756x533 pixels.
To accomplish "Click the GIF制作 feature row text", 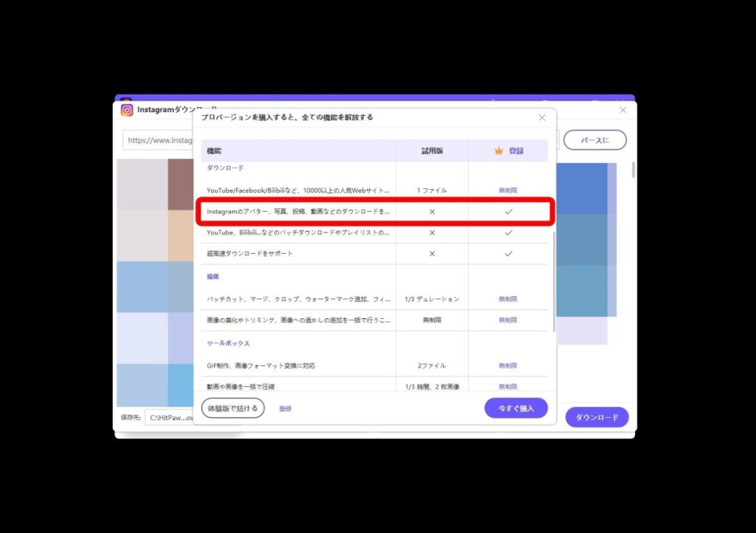I will 261,365.
